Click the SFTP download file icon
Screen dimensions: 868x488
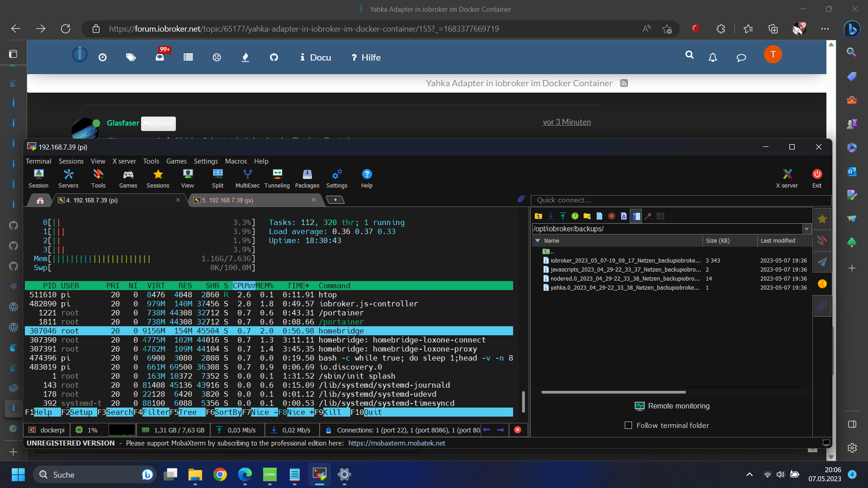tap(550, 216)
